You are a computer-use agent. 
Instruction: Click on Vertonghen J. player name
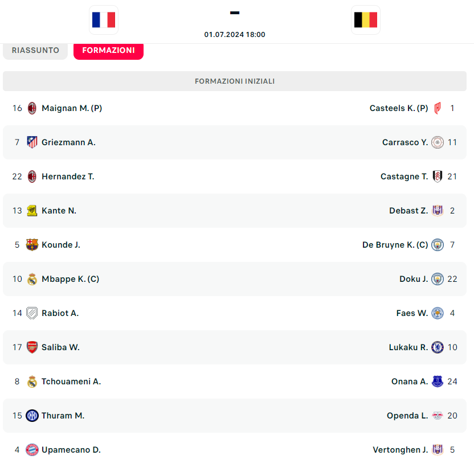pyautogui.click(x=400, y=450)
